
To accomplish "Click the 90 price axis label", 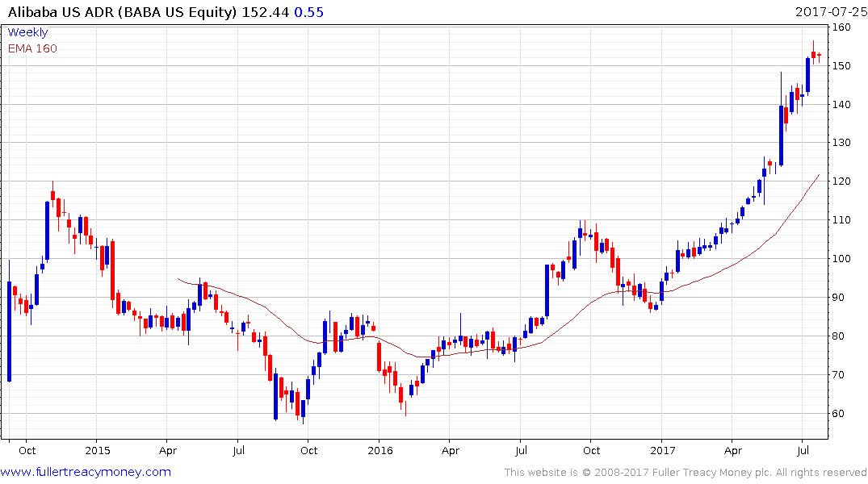I will click(838, 298).
